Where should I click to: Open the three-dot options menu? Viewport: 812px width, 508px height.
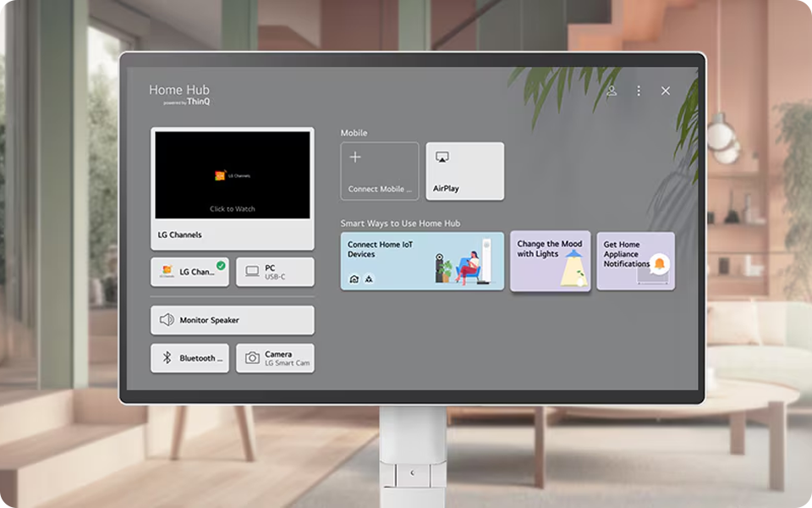(639, 90)
